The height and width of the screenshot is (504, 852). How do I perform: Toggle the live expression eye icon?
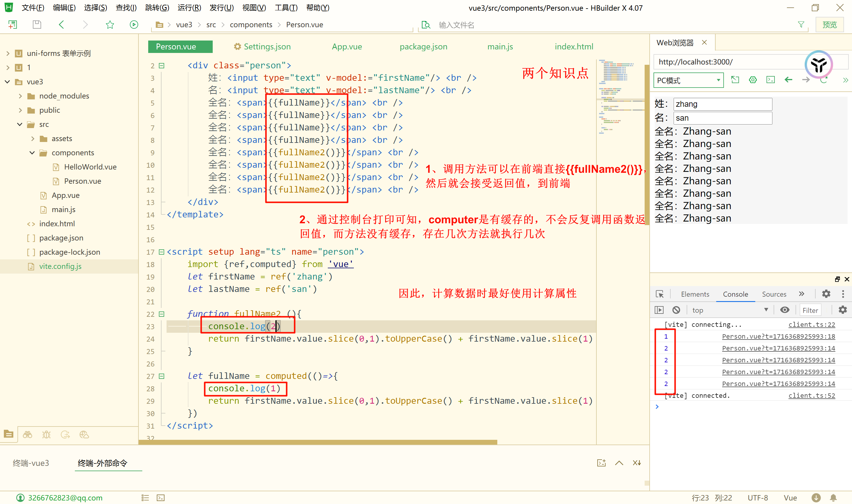[785, 310]
